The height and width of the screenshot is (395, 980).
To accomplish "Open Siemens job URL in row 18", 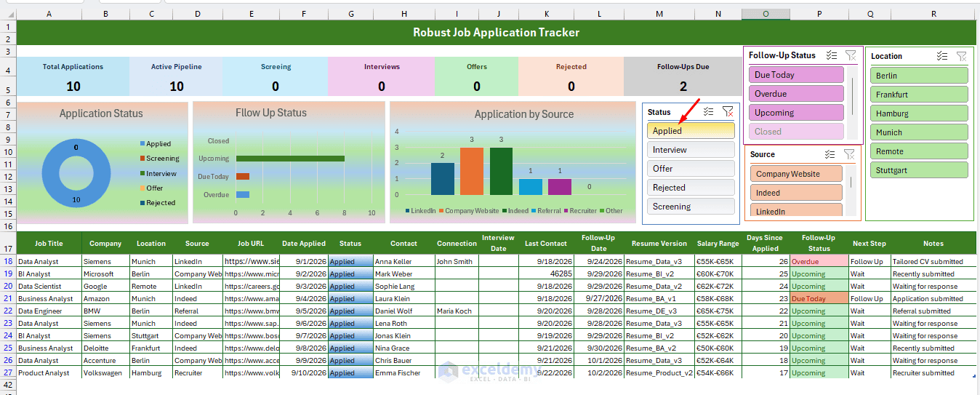I will [x=252, y=261].
